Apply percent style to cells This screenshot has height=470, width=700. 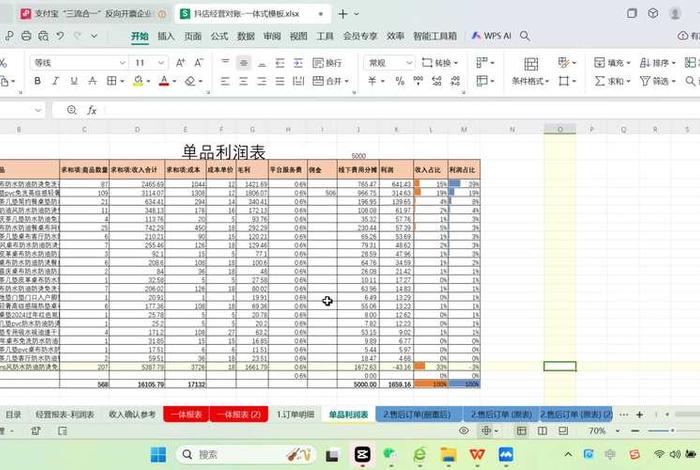pos(400,81)
